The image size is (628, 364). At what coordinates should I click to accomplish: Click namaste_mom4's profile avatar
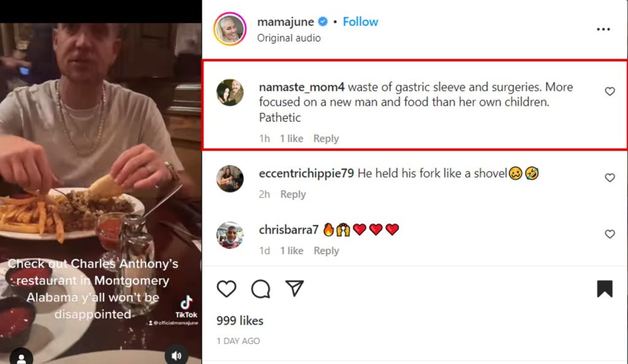(229, 92)
